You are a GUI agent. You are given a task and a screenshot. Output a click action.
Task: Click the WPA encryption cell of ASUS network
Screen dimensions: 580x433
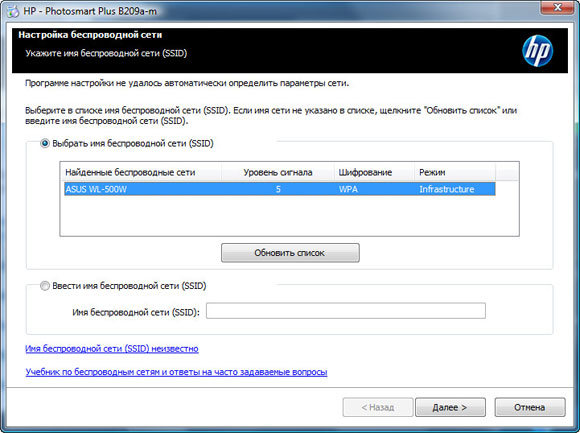348,189
